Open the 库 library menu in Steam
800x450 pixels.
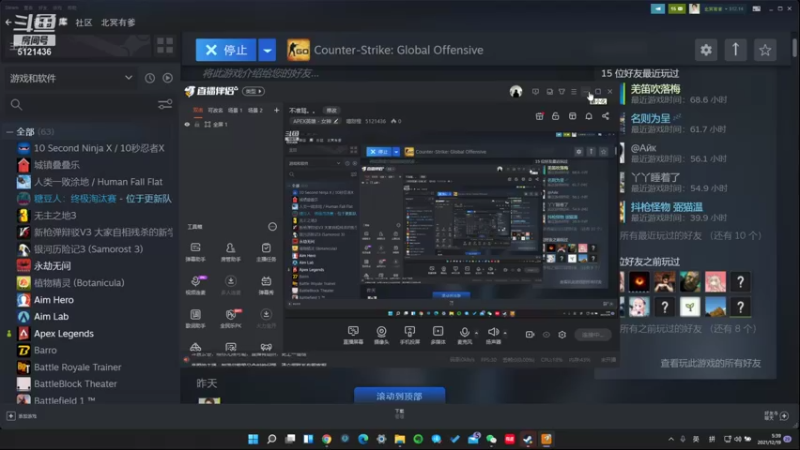(x=63, y=21)
